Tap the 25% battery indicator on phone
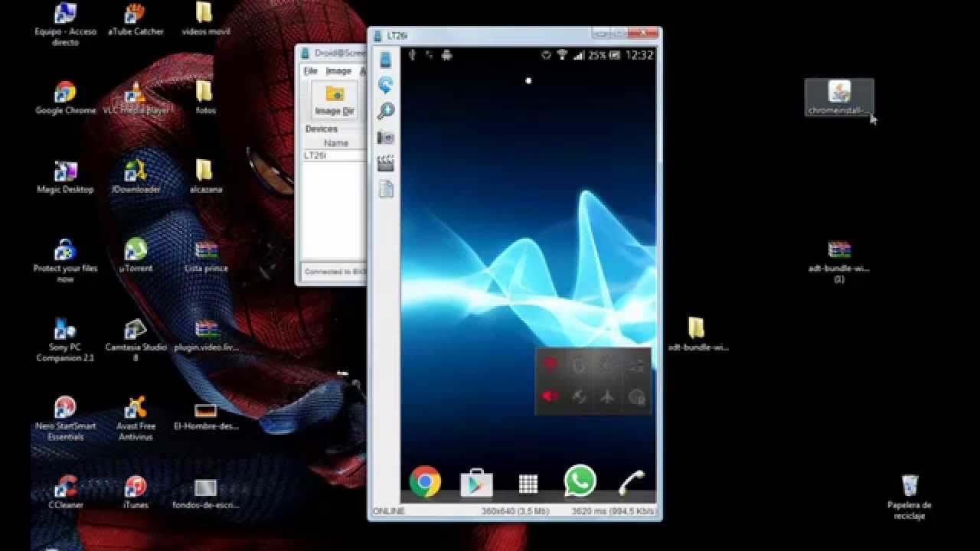The height and width of the screenshot is (551, 980). click(x=597, y=55)
